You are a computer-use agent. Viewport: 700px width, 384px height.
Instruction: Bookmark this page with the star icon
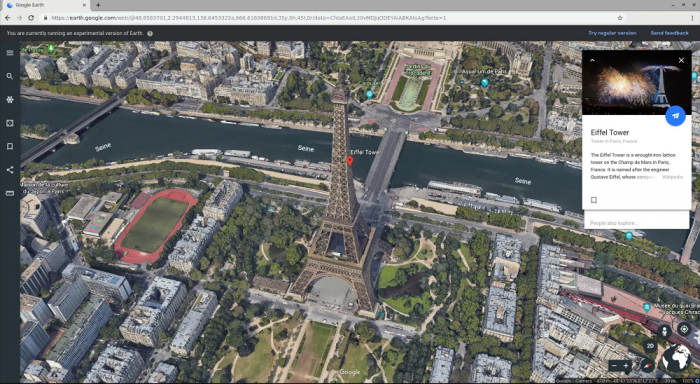(620, 18)
